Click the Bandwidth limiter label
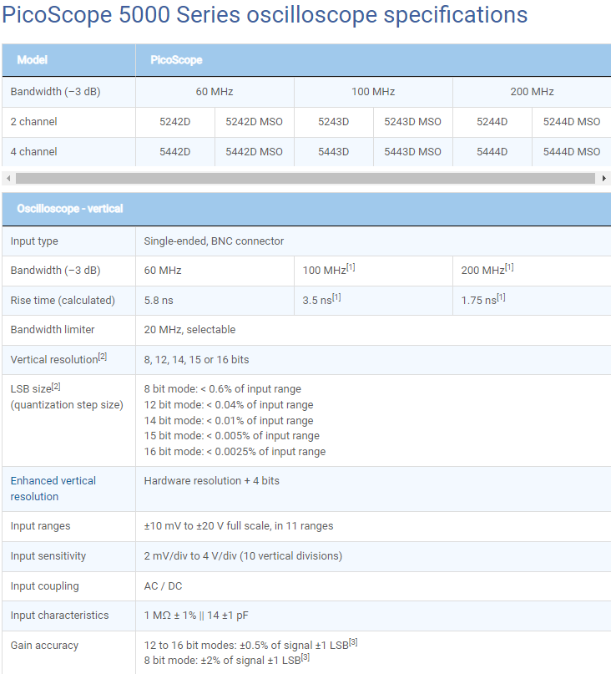616x674 pixels. [x=53, y=330]
